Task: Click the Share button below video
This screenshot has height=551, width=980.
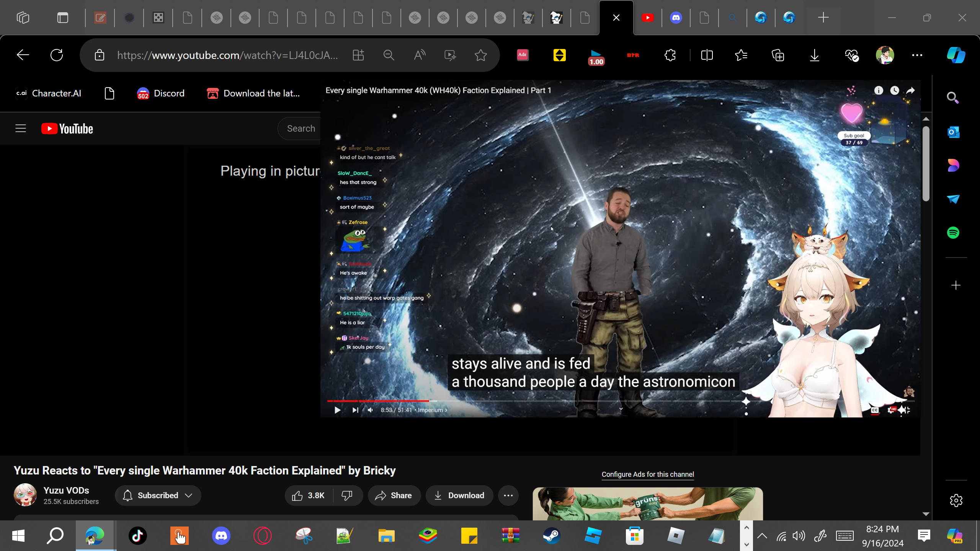Action: click(x=394, y=496)
